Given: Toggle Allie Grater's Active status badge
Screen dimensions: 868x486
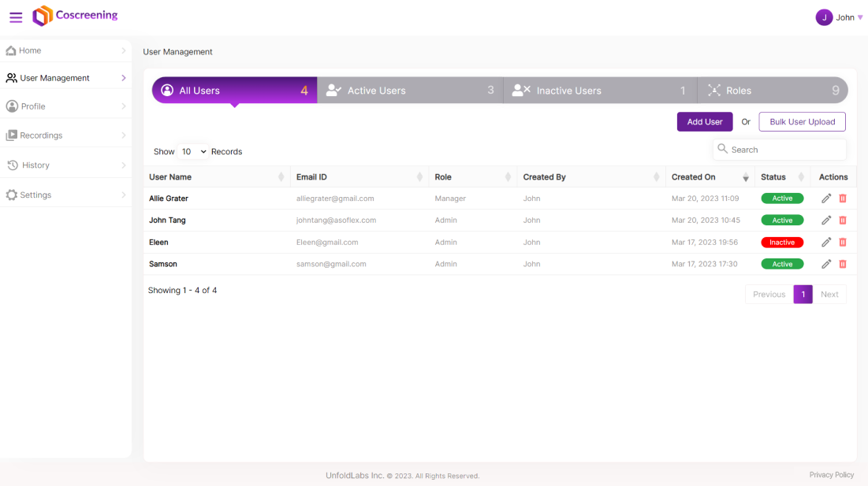Looking at the screenshot, I should (x=782, y=198).
